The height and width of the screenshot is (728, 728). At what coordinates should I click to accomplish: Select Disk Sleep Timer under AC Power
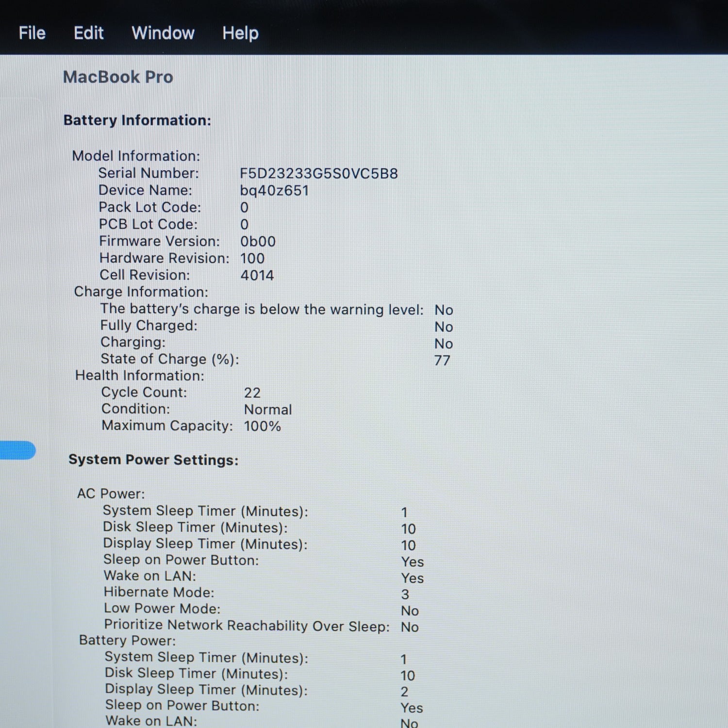point(195,527)
